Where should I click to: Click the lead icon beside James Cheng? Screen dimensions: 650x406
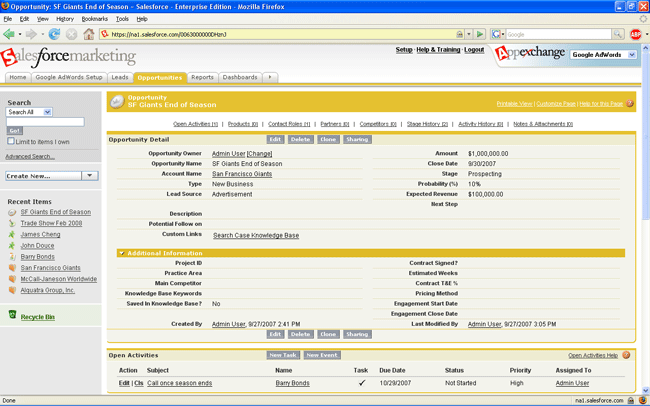click(x=12, y=234)
